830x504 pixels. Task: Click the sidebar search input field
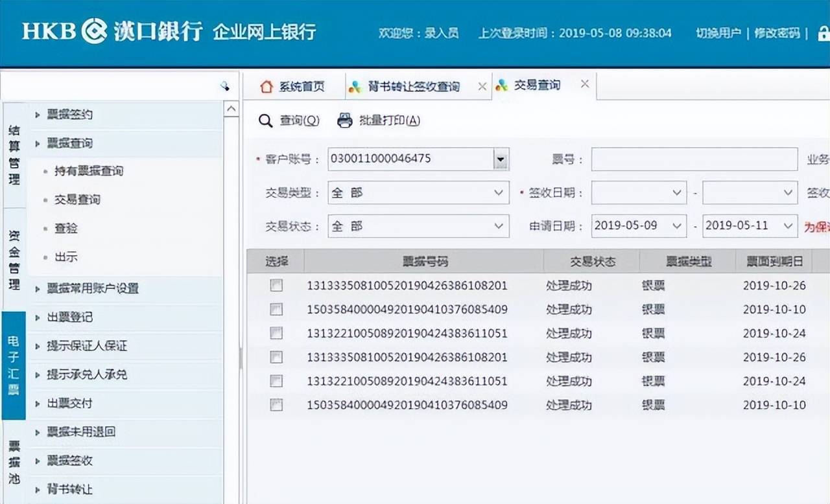(110, 86)
